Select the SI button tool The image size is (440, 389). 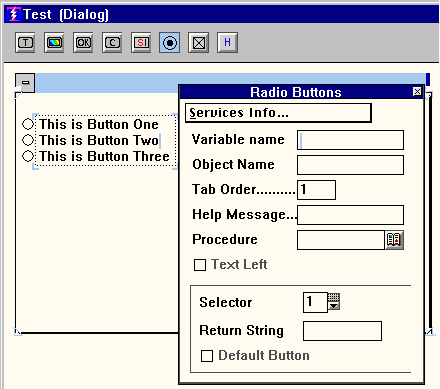click(x=141, y=43)
